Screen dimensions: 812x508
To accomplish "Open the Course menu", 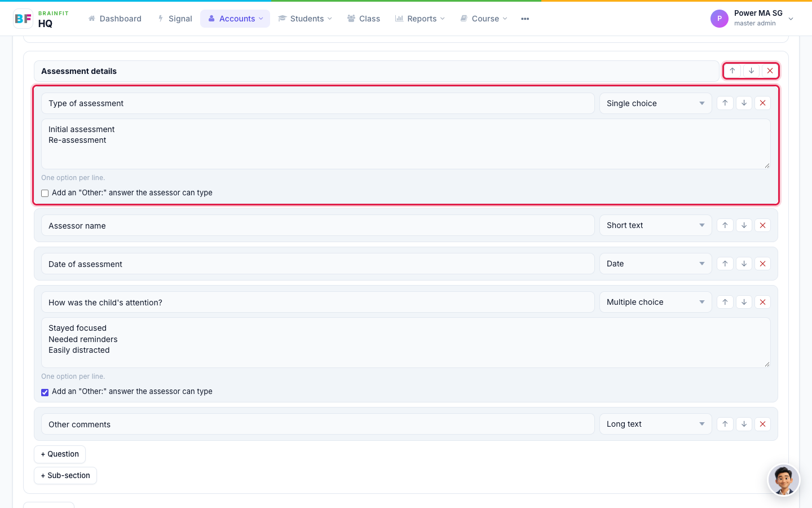I will coord(484,19).
